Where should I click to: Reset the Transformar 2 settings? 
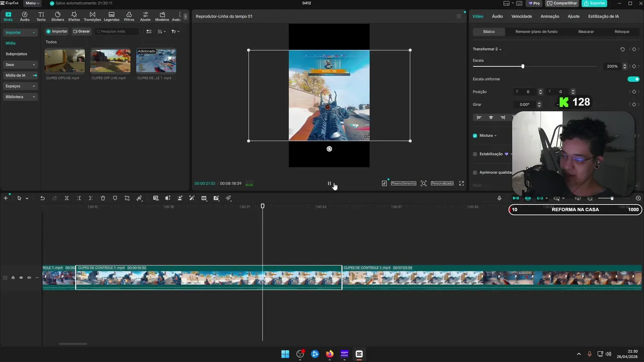point(622,49)
